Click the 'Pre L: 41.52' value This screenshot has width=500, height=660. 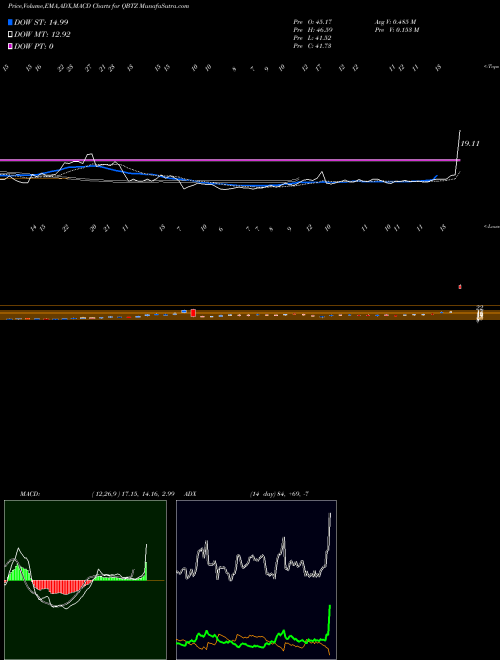click(313, 38)
